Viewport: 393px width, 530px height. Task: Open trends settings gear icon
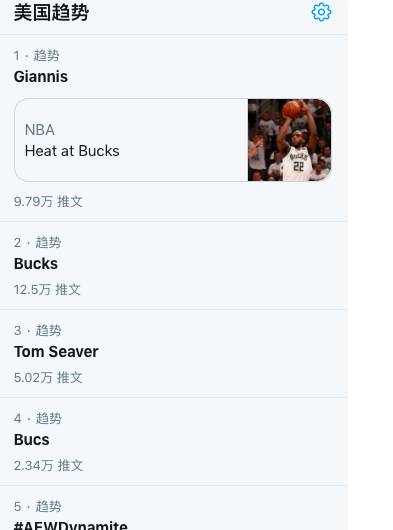click(321, 13)
